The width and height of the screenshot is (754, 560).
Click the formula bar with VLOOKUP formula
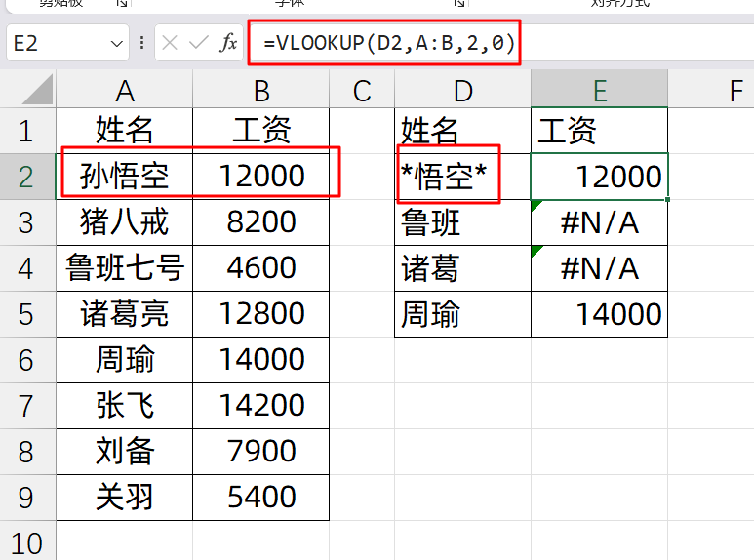[500, 43]
